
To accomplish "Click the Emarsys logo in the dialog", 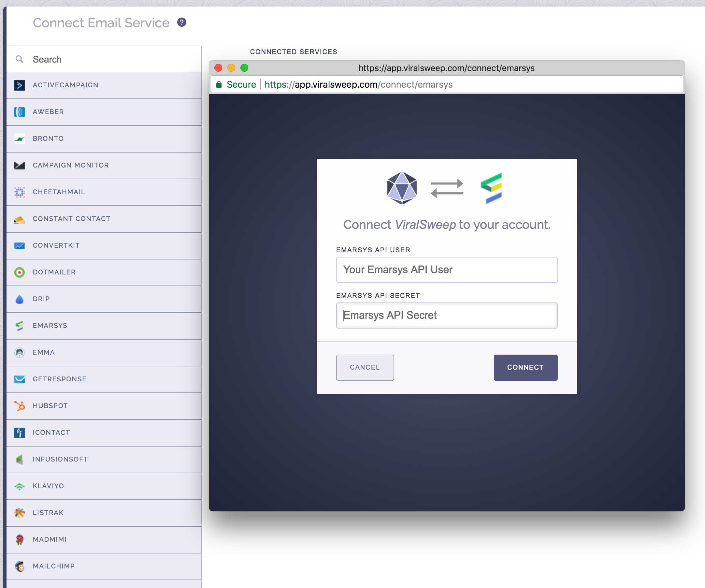I will click(491, 188).
